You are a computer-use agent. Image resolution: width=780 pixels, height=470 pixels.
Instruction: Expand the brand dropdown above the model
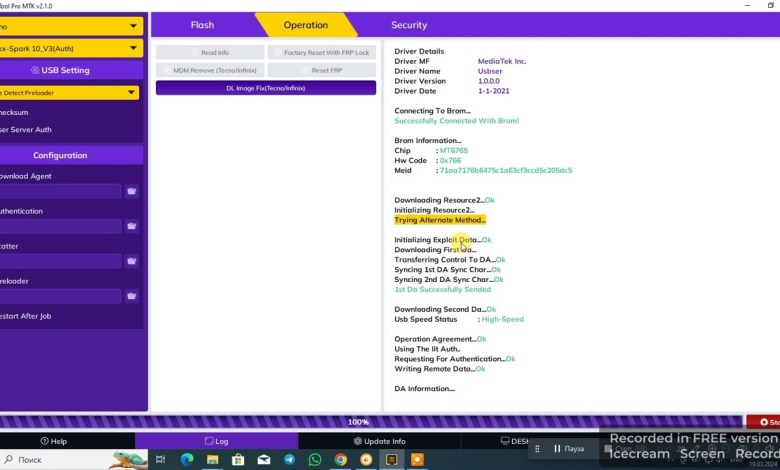[x=70, y=25]
